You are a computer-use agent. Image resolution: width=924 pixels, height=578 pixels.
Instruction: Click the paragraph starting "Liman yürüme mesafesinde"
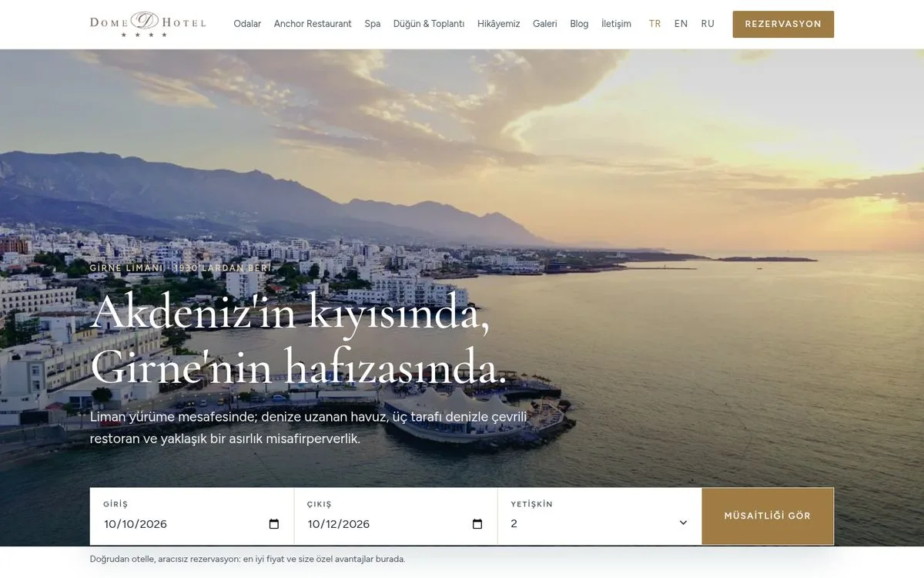pyautogui.click(x=309, y=428)
